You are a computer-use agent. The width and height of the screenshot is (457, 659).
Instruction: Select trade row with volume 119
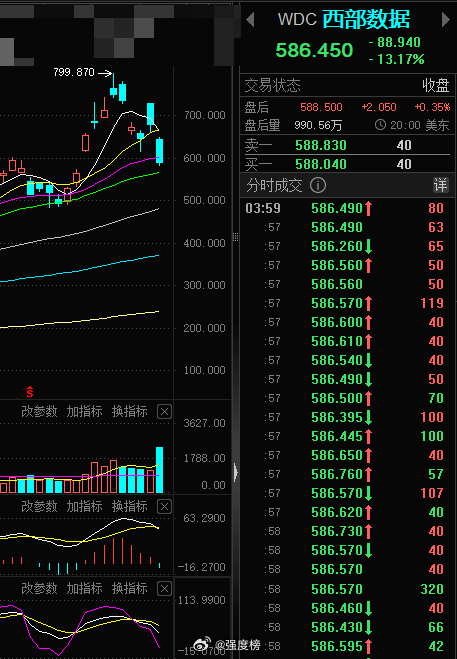tap(347, 303)
